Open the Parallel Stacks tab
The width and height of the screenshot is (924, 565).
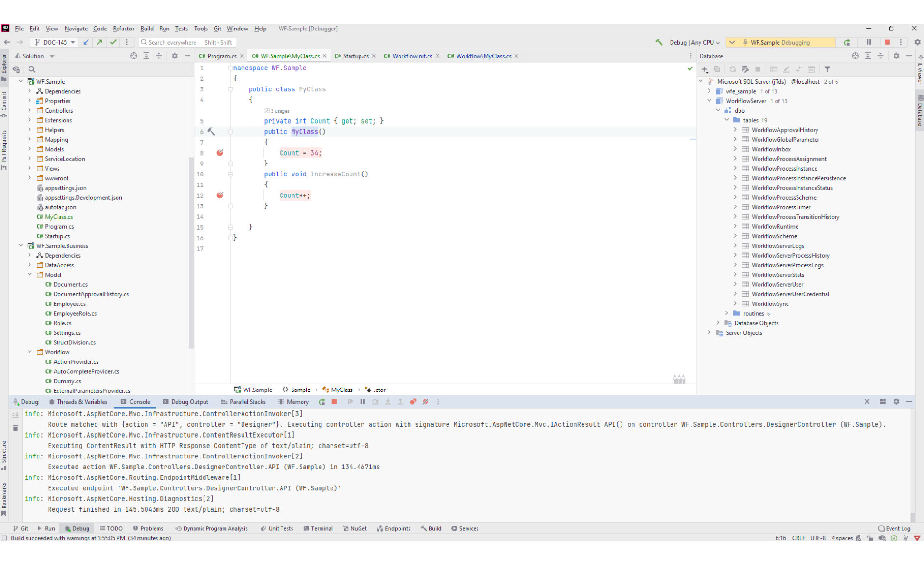243,402
